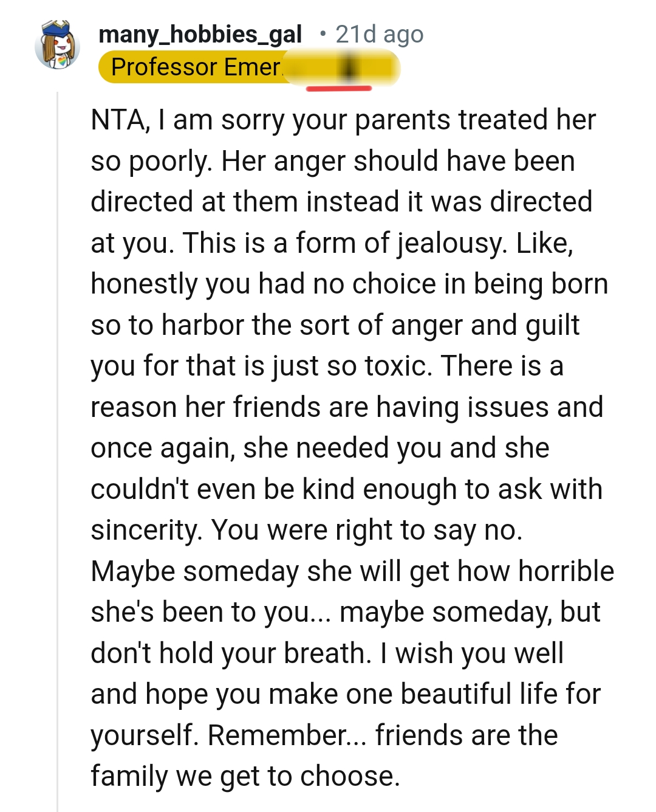Click the red underline beneath the flair
Viewport: 656px width, 812px height.
coord(338,89)
